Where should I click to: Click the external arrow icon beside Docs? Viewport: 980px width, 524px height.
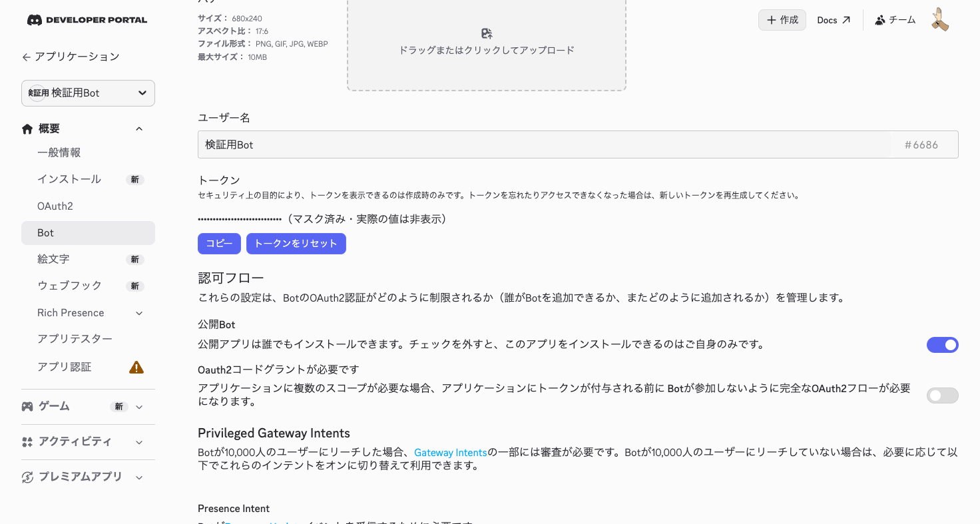coord(846,20)
